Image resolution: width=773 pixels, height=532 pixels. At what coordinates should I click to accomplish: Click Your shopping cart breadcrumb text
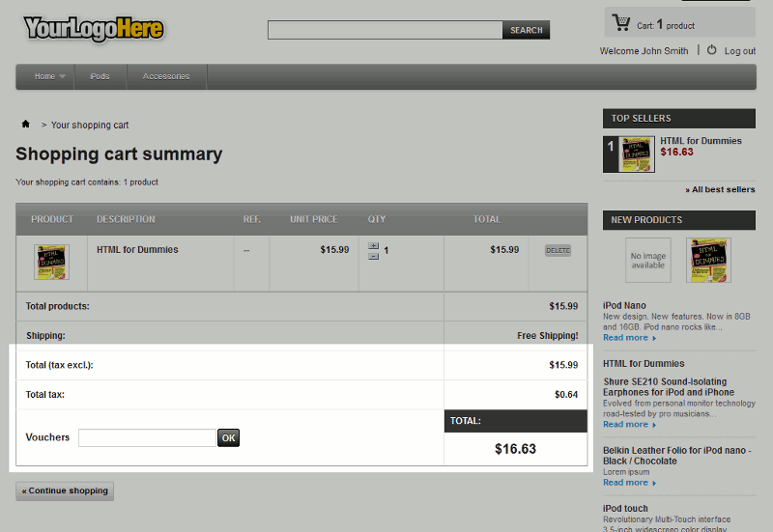90,126
